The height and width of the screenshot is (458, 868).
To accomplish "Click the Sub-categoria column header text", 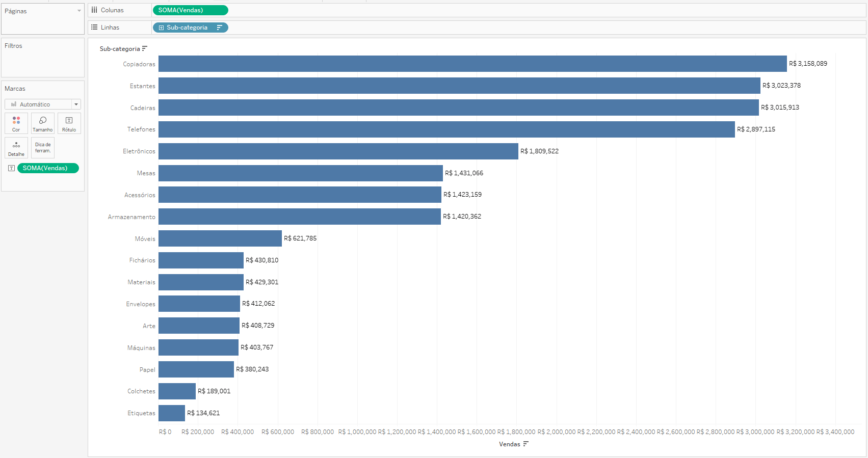I will pos(120,49).
